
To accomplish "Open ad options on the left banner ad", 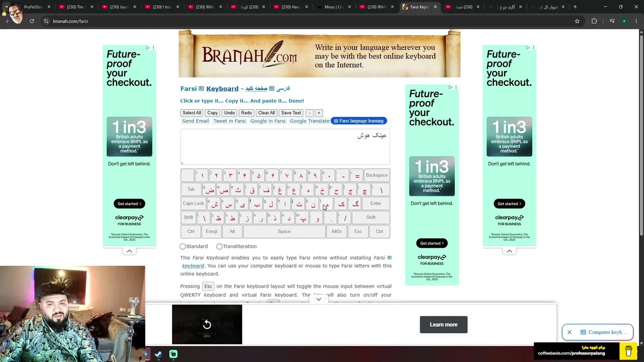I will point(153,48).
